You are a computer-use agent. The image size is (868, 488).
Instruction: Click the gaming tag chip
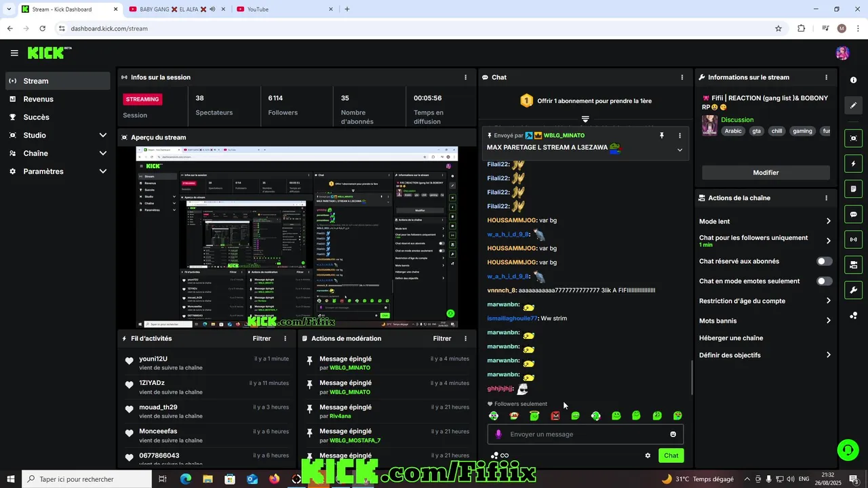coord(802,131)
